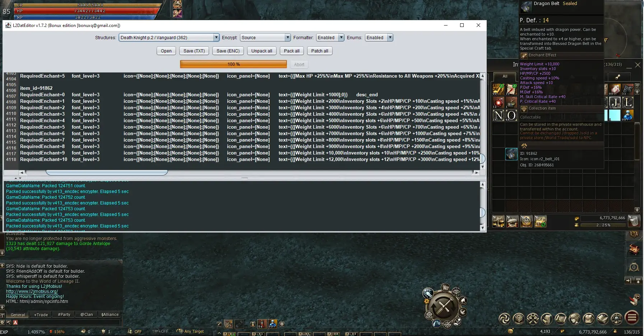Toggle the auto-hunt crossed swords button
The width and height of the screenshot is (644, 336).
(x=444, y=307)
